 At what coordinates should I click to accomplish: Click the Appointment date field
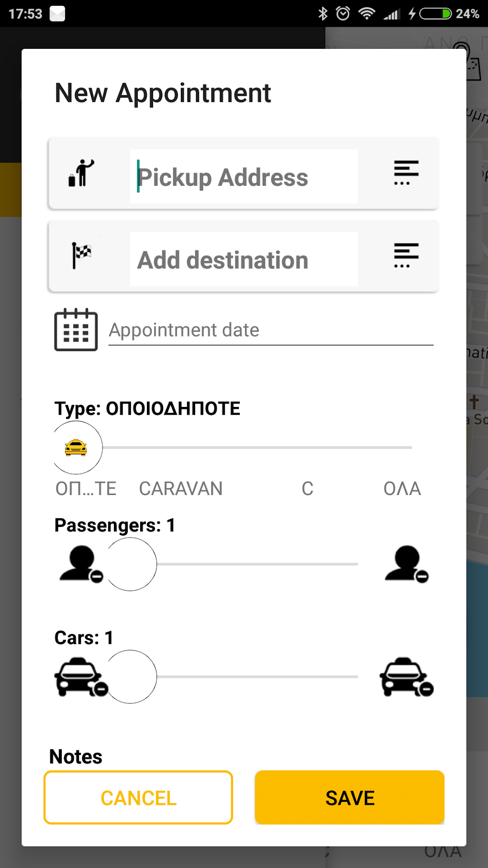pyautogui.click(x=270, y=330)
